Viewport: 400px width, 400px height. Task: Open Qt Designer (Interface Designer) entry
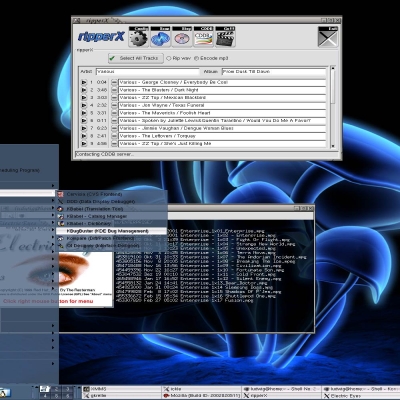click(x=112, y=245)
